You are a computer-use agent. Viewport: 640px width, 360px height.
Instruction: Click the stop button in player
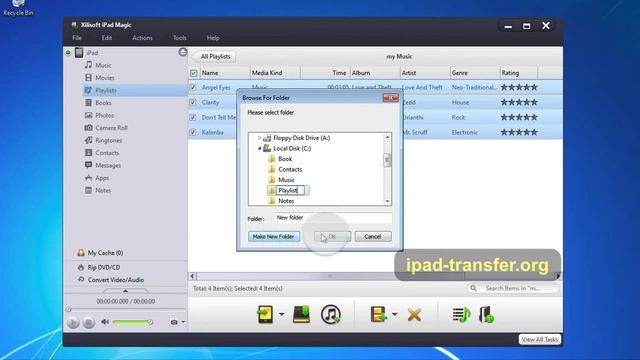click(x=89, y=322)
